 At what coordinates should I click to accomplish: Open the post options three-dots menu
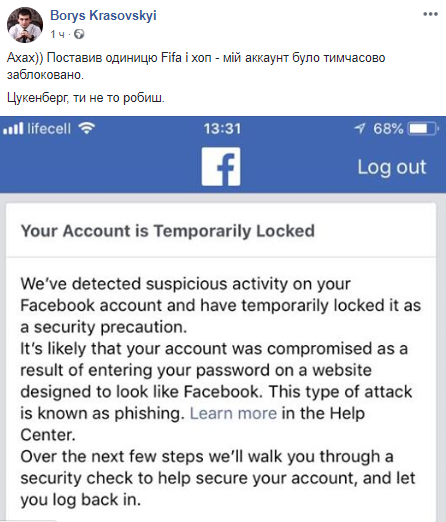click(x=430, y=14)
